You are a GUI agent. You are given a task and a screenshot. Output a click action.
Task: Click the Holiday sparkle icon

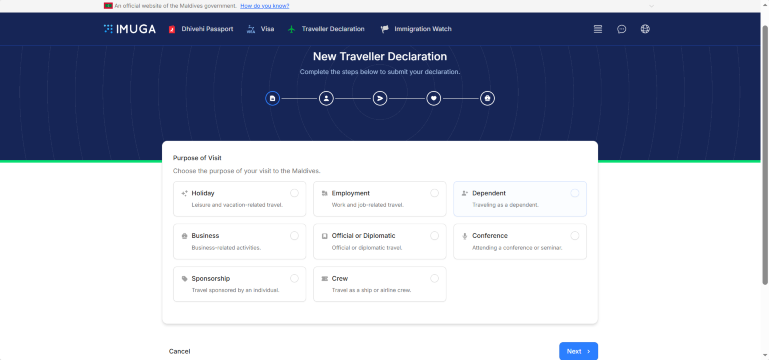pyautogui.click(x=184, y=193)
